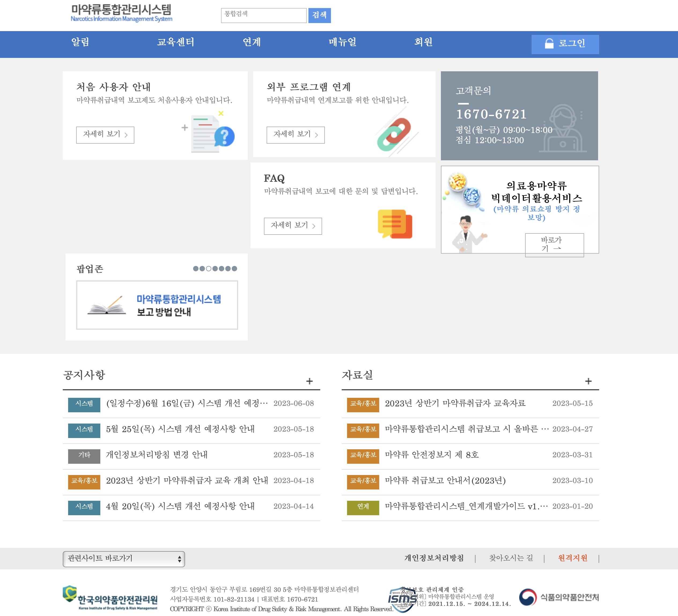Click the Korea Institute of Drug Safety logo

coord(110,598)
